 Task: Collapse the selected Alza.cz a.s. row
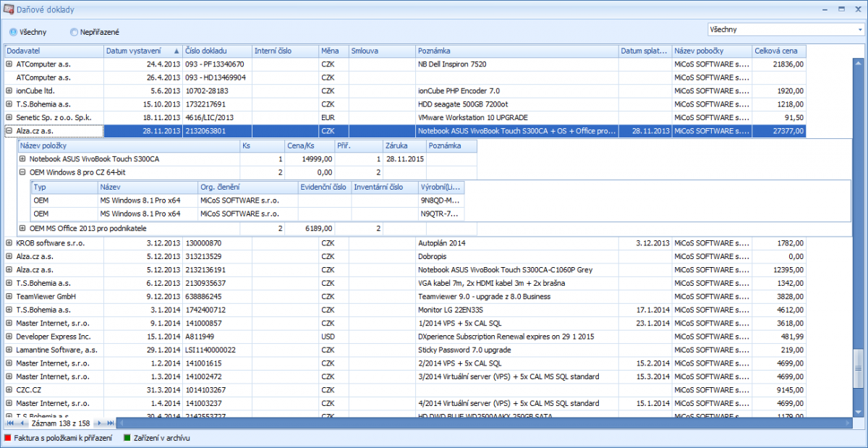9,131
